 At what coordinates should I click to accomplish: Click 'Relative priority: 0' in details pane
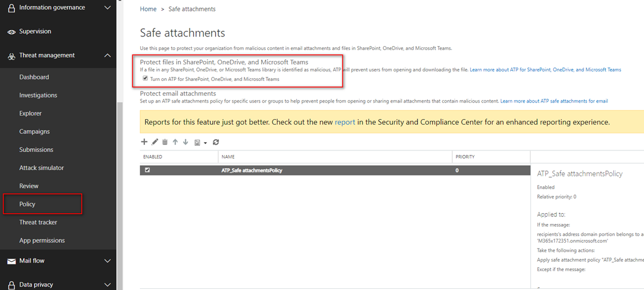(x=557, y=197)
